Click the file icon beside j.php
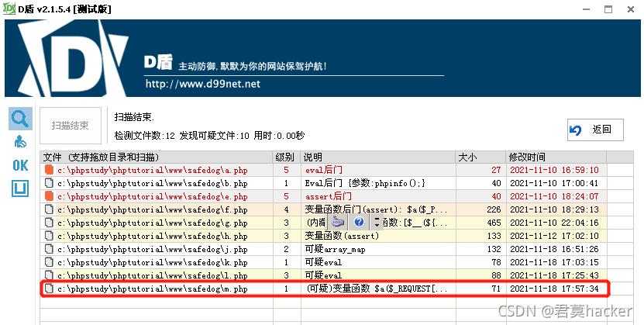 (x=50, y=248)
